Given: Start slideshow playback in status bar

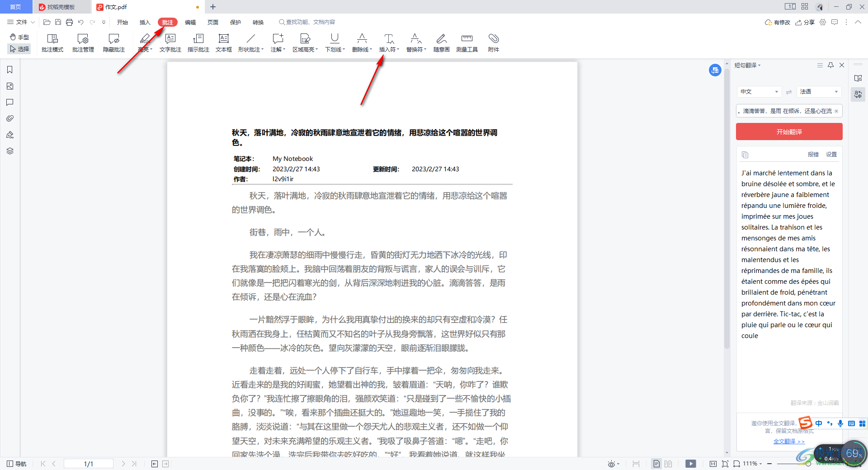Looking at the screenshot, I should coord(690,464).
